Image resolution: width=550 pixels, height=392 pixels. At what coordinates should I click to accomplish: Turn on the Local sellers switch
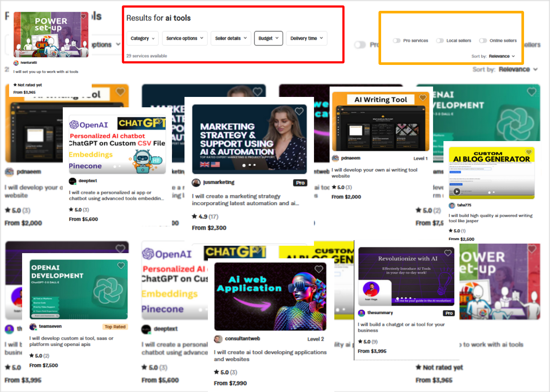coord(440,41)
